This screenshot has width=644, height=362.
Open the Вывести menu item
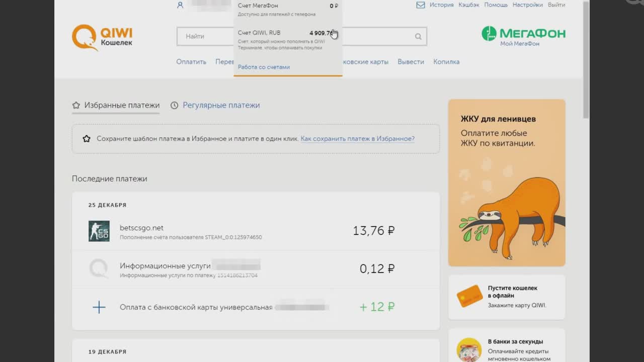411,62
